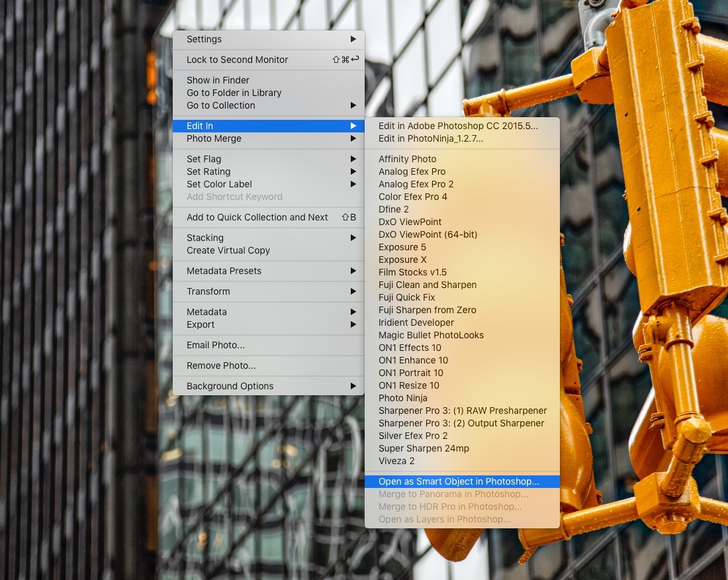Open the Transform submenu

tap(268, 291)
